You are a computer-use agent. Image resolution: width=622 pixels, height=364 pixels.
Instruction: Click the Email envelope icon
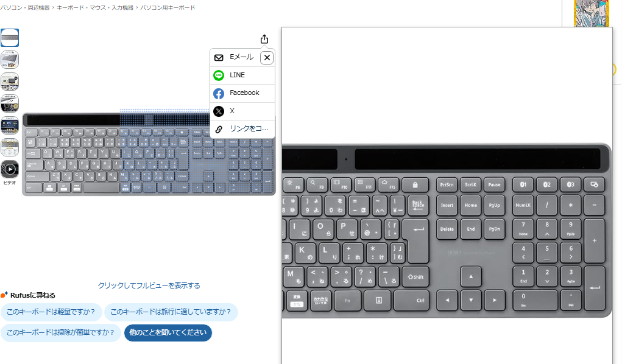pyautogui.click(x=219, y=57)
